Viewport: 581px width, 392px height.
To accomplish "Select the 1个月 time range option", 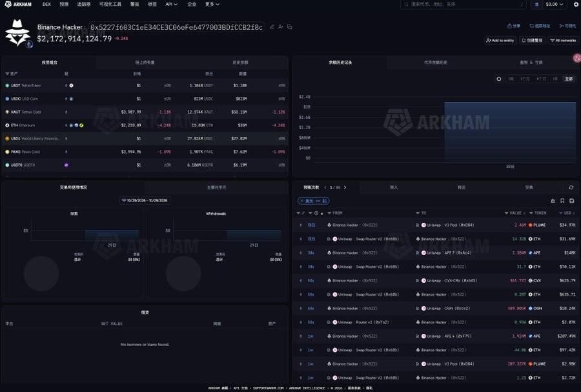I will click(x=525, y=79).
